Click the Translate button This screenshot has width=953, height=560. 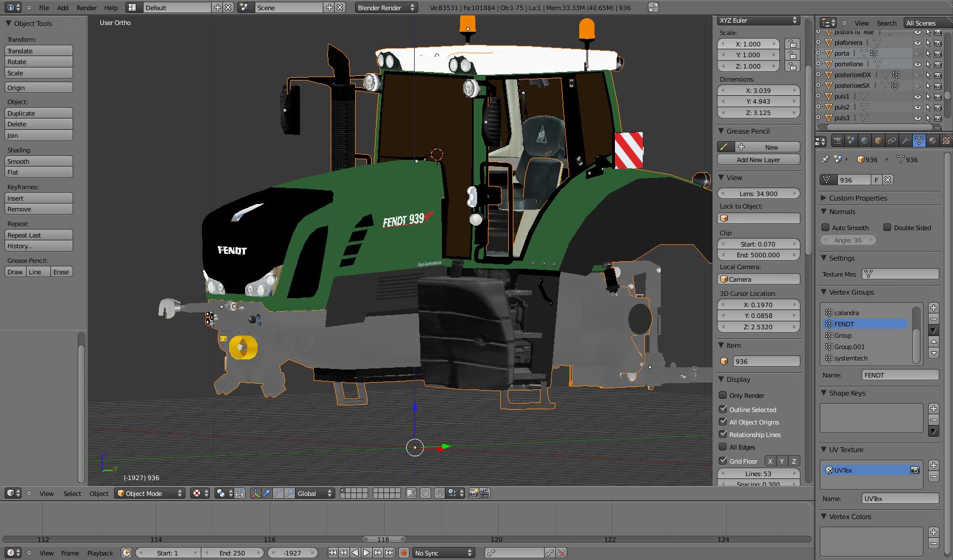tap(39, 50)
